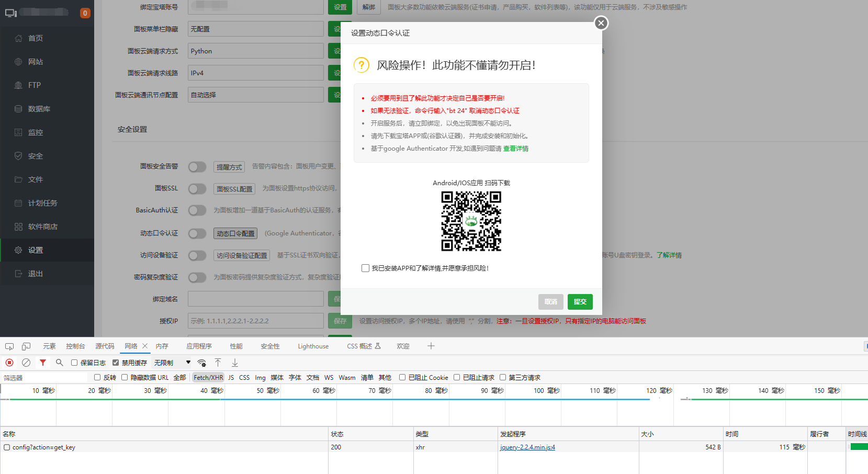Check the 隐藏数据 URL checkbox
Viewport: 868px width, 474px height.
click(125, 377)
